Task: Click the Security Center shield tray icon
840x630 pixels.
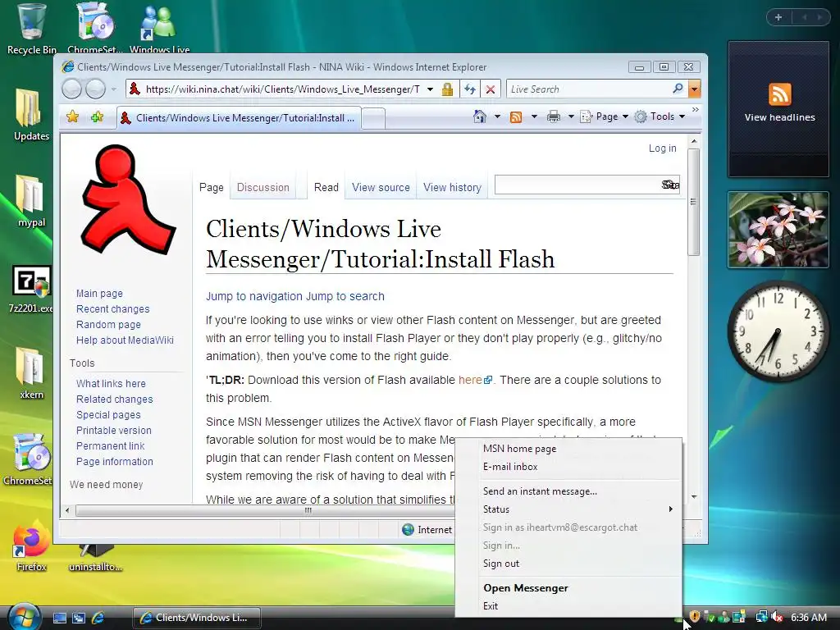Action: (x=695, y=617)
